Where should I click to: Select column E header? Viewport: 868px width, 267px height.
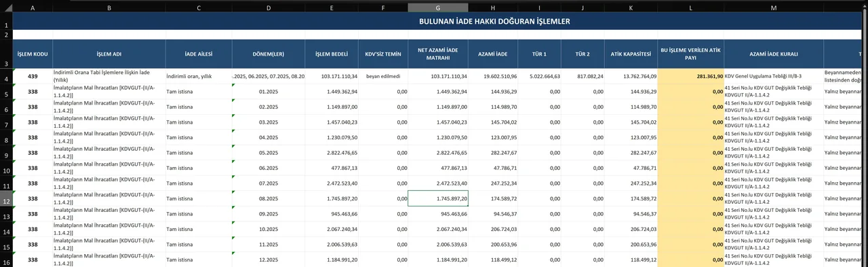point(332,7)
